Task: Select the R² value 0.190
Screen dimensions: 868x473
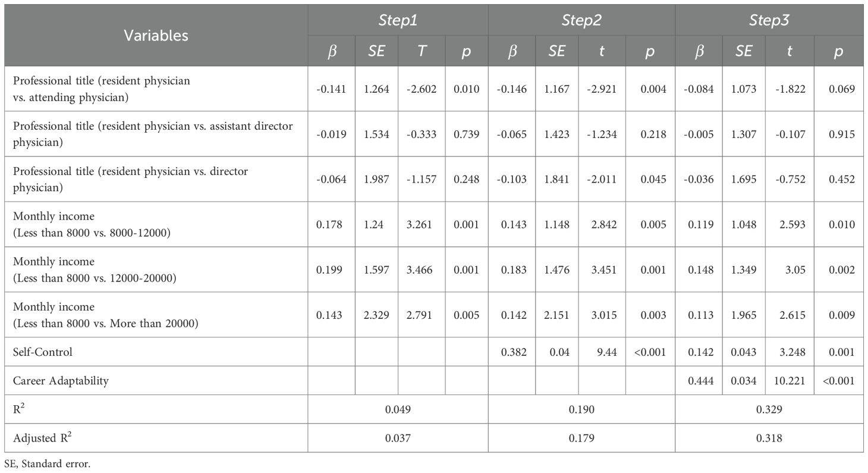Action: (581, 409)
